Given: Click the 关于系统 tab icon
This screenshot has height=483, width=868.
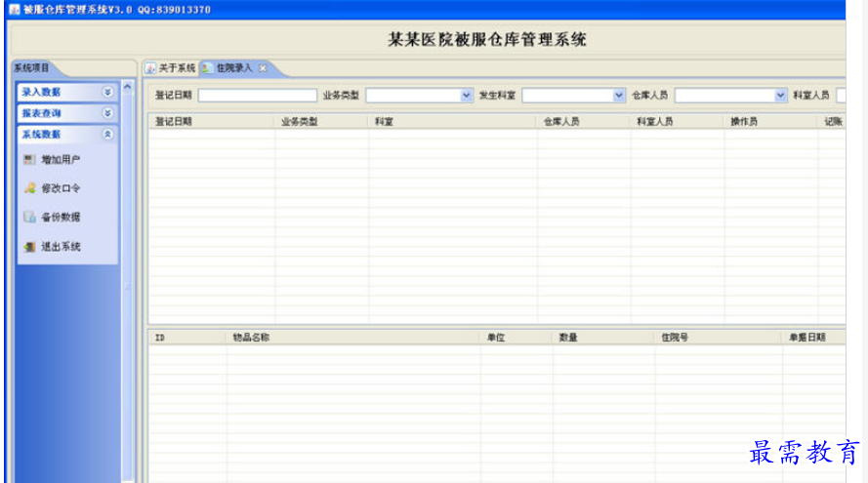Looking at the screenshot, I should tap(150, 68).
